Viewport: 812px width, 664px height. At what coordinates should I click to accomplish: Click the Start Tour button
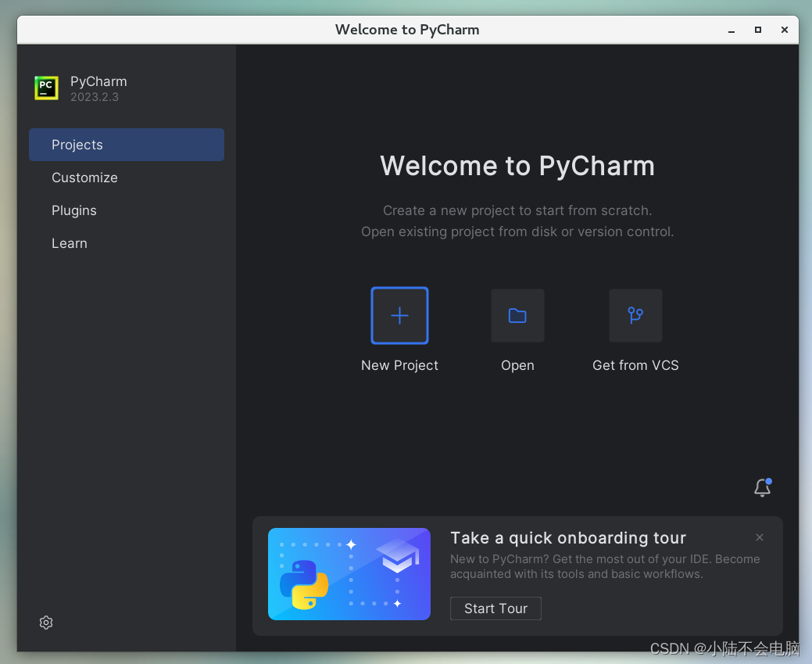(495, 608)
